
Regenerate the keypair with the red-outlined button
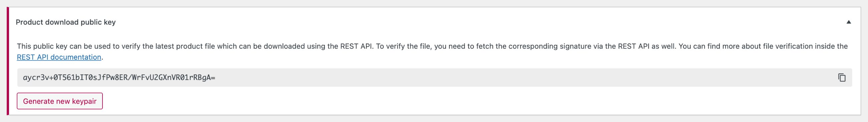click(60, 101)
